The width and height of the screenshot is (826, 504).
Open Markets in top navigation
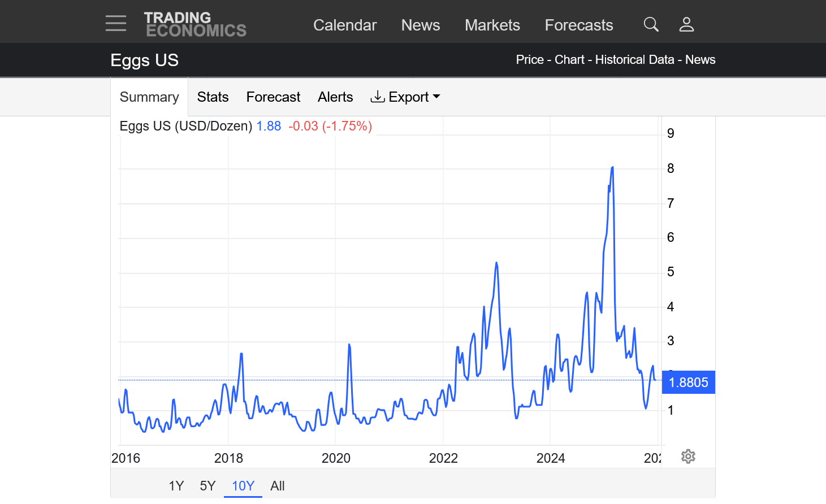(492, 25)
